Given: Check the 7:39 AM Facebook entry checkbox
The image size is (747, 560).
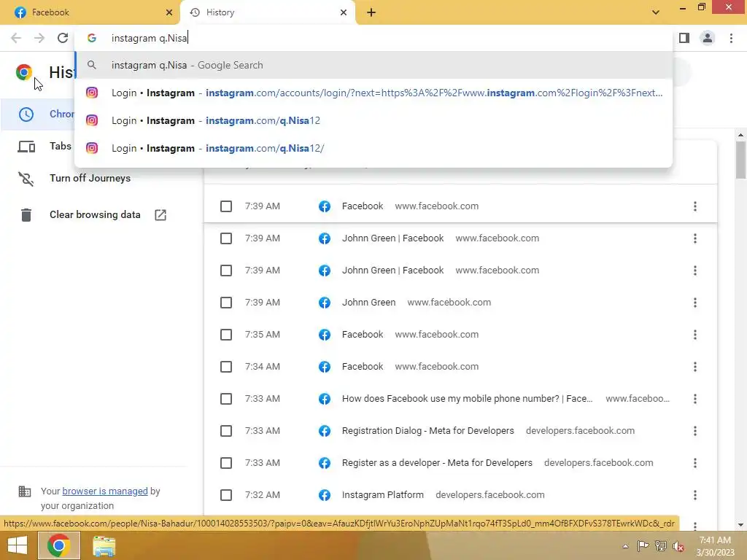Looking at the screenshot, I should point(226,206).
